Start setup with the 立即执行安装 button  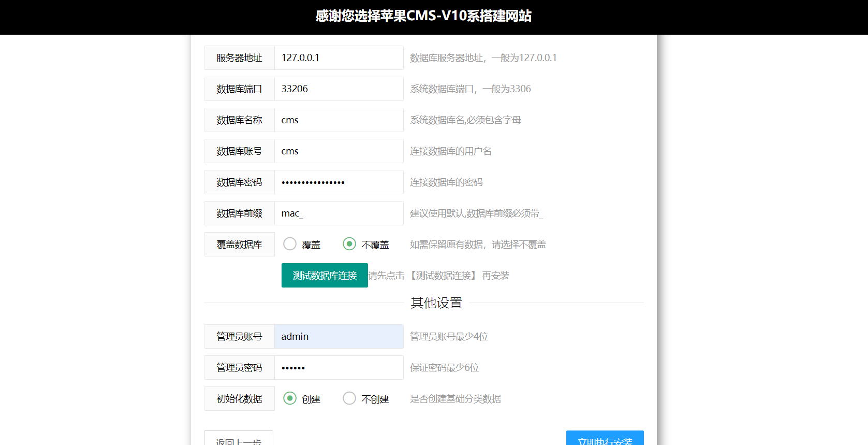[x=605, y=439]
